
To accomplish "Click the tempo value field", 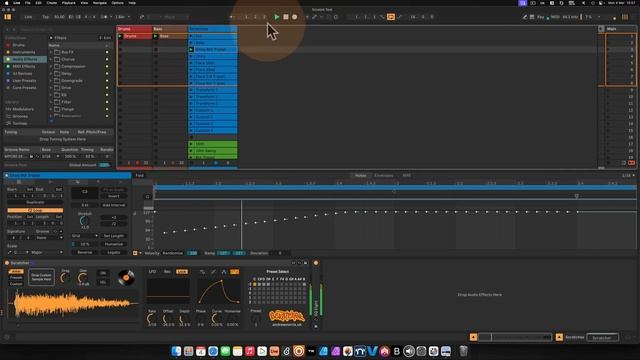I will click(59, 17).
